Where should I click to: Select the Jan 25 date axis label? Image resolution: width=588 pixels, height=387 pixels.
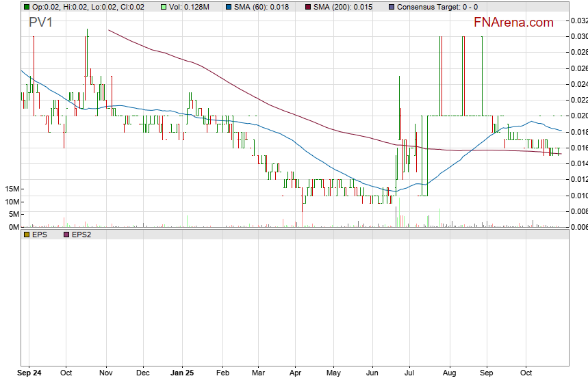point(182,373)
